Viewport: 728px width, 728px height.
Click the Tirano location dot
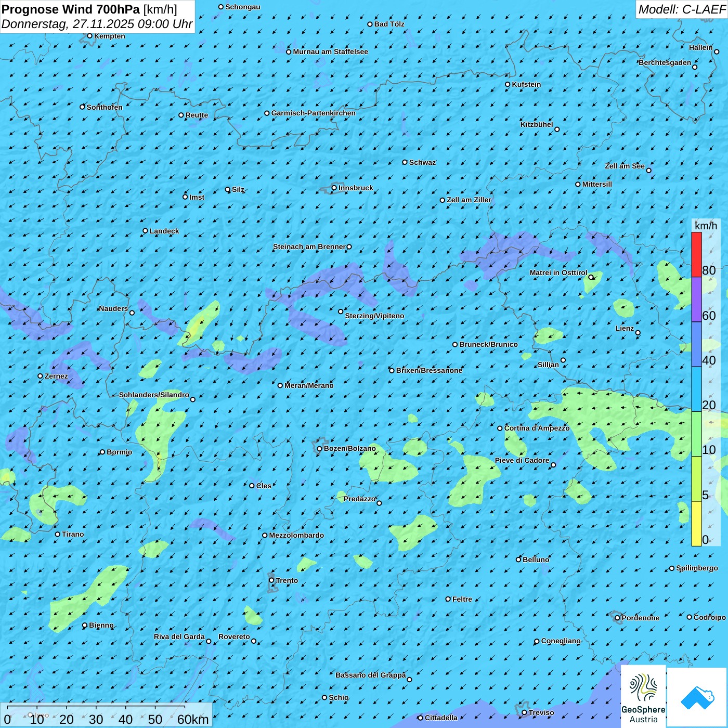[58, 535]
